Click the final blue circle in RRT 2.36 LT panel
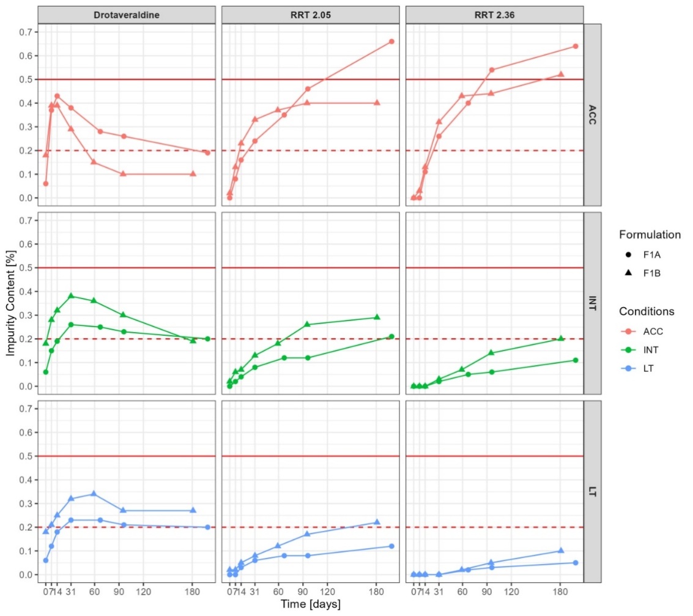693x616 pixels. tap(576, 563)
